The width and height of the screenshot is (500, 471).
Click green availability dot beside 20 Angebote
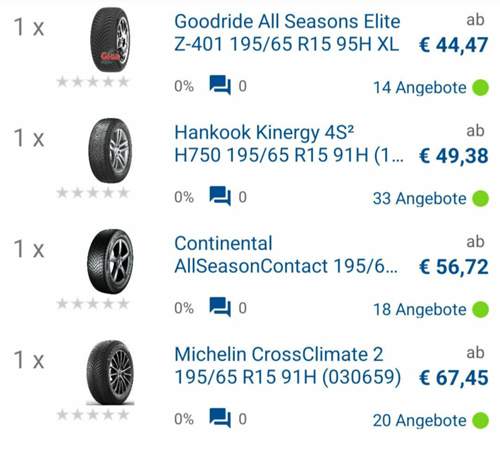tap(480, 420)
